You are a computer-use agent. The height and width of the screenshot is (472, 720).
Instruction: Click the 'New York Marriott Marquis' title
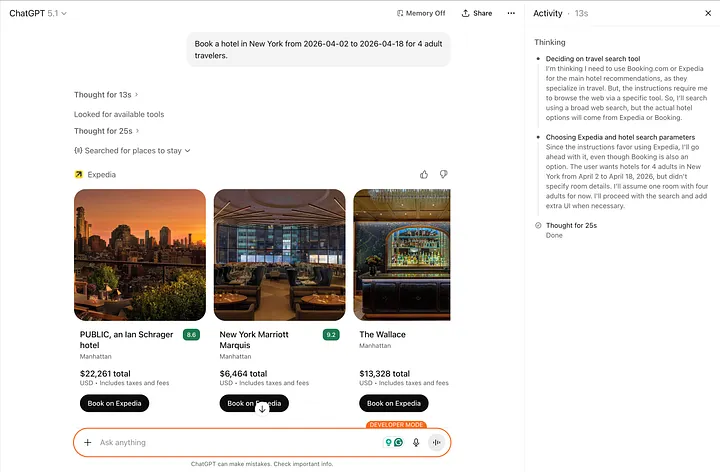254,340
